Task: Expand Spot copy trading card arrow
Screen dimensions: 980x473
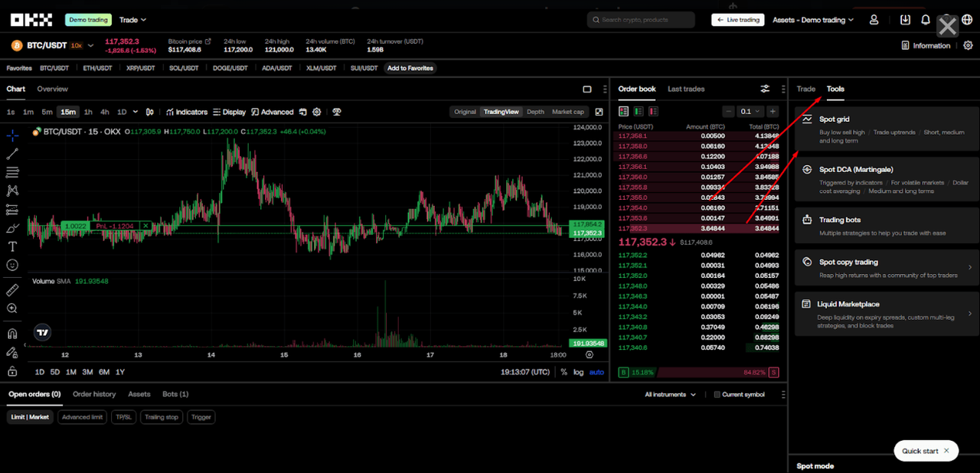Action: click(970, 268)
